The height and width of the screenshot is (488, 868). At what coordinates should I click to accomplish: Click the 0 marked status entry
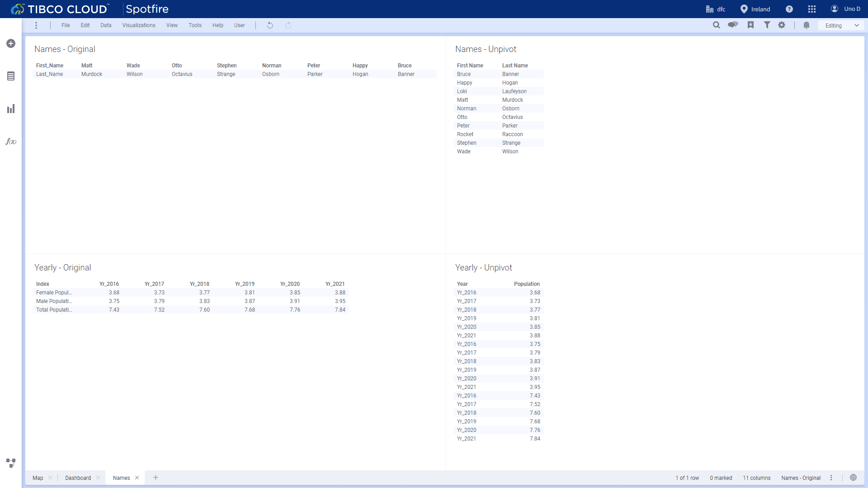(x=721, y=478)
